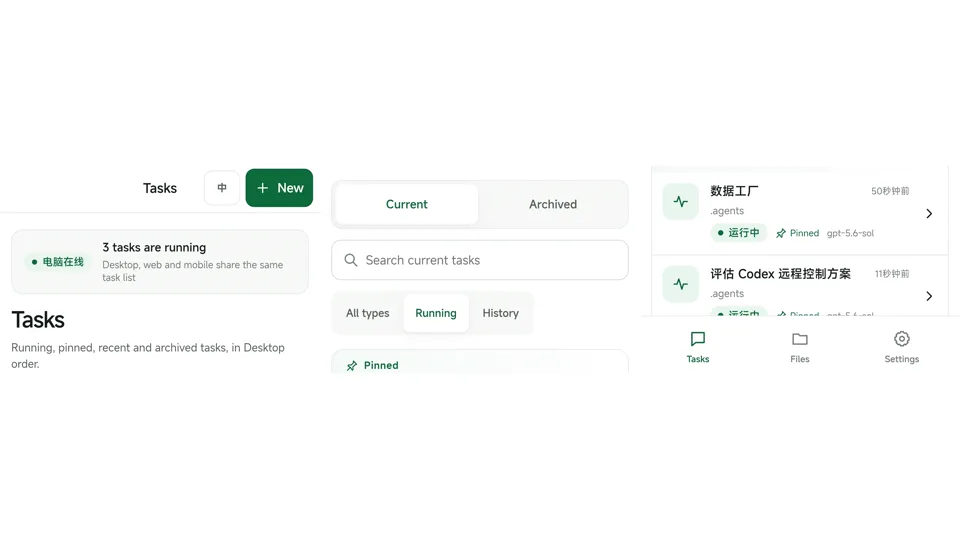Click the pin icon beside Pinned heading
This screenshot has width=960, height=540.
click(x=351, y=366)
